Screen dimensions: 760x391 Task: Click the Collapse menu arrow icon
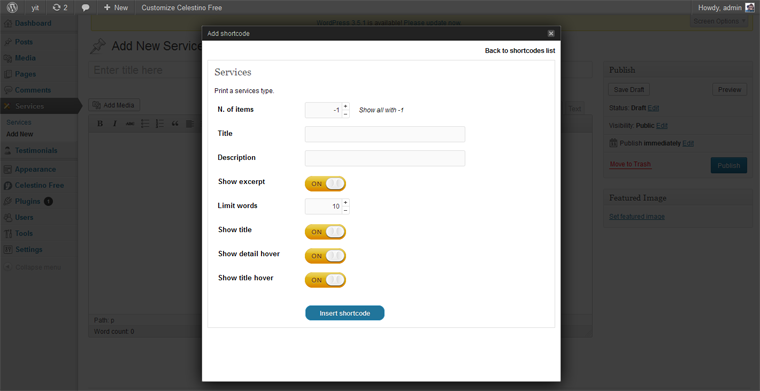(8, 267)
